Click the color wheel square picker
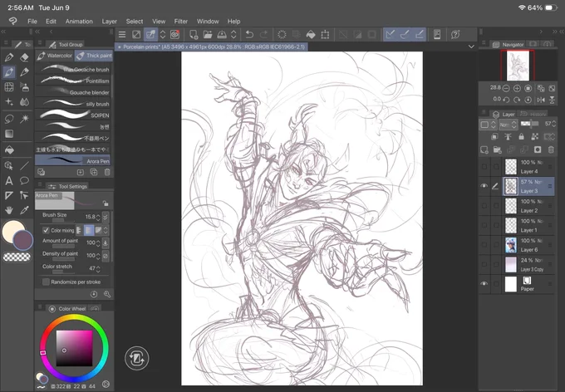565x392 pixels. tap(74, 348)
